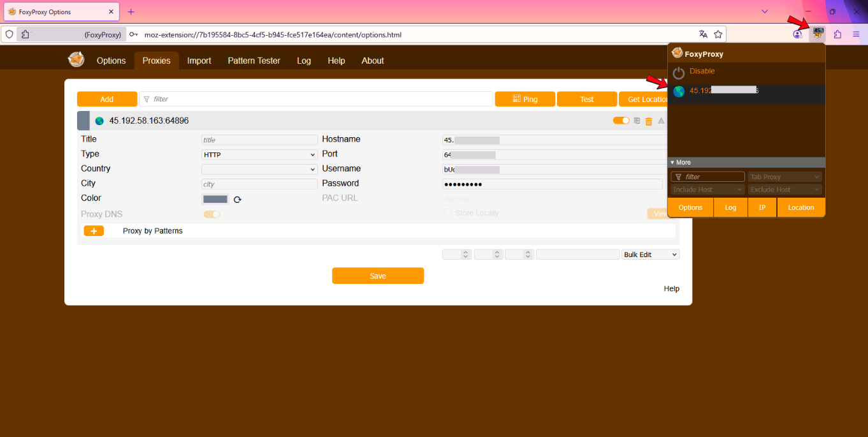The image size is (868, 437).
Task: Click the Title input field
Action: tap(259, 140)
